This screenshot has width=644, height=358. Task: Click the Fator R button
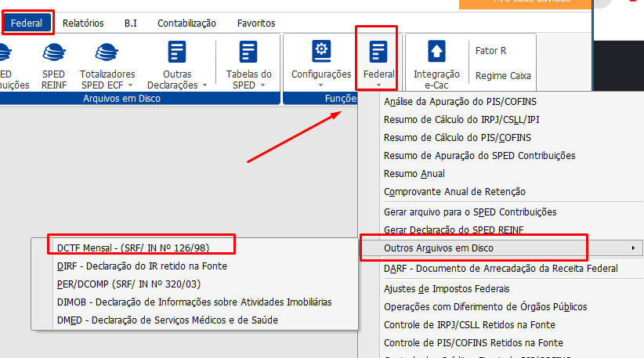click(490, 51)
